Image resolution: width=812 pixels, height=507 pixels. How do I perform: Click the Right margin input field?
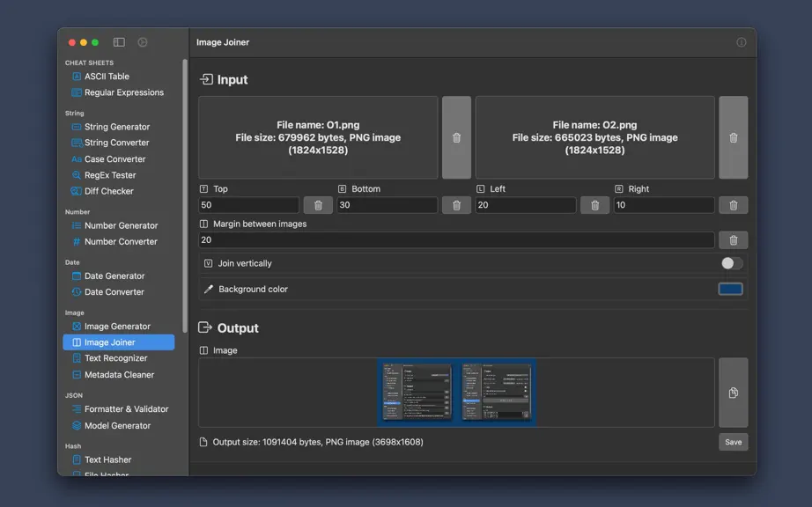[x=664, y=205]
